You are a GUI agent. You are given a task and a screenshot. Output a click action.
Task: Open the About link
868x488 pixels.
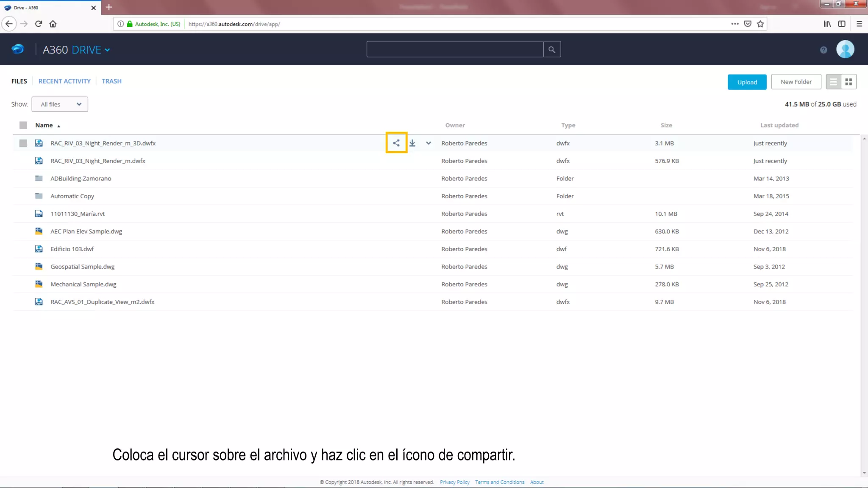coord(537,482)
